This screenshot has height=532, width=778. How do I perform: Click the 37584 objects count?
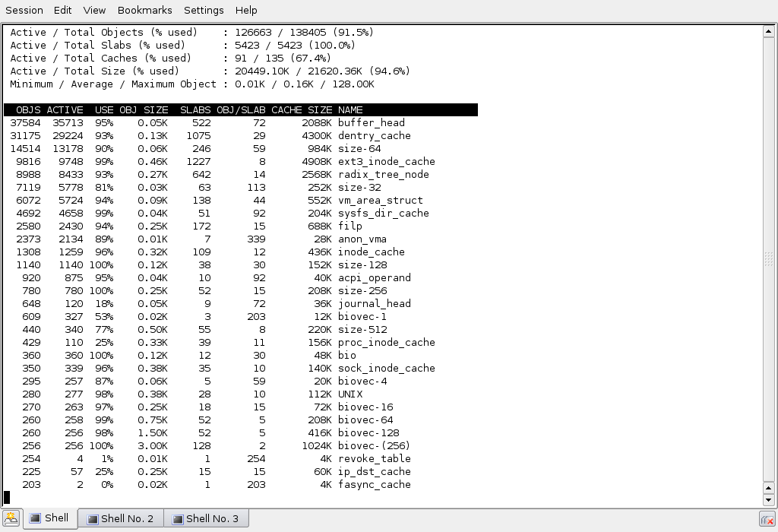click(25, 122)
